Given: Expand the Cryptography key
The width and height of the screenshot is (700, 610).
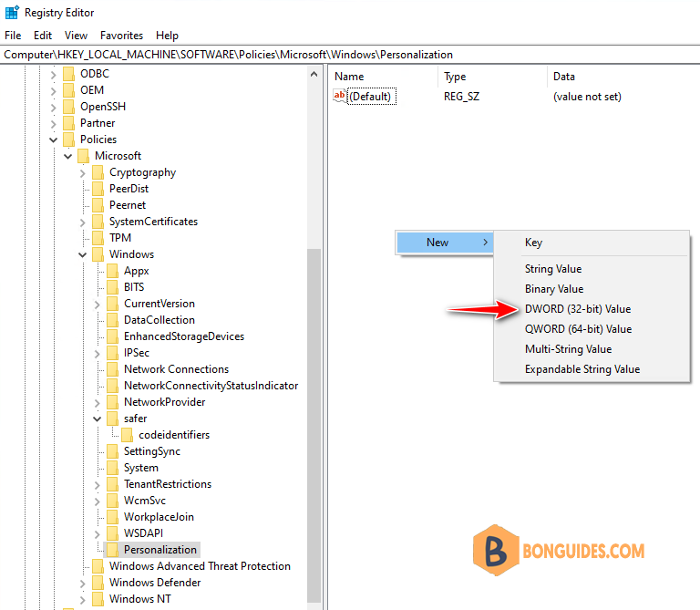Looking at the screenshot, I should point(83,173).
